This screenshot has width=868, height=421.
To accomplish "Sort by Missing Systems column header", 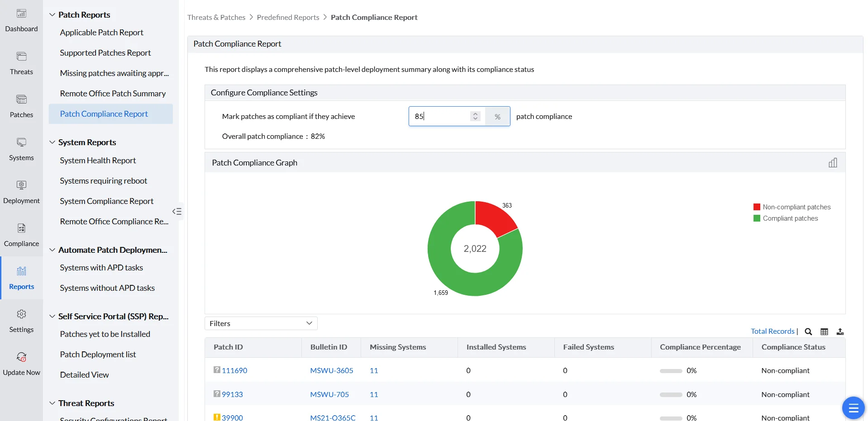I will [x=398, y=347].
